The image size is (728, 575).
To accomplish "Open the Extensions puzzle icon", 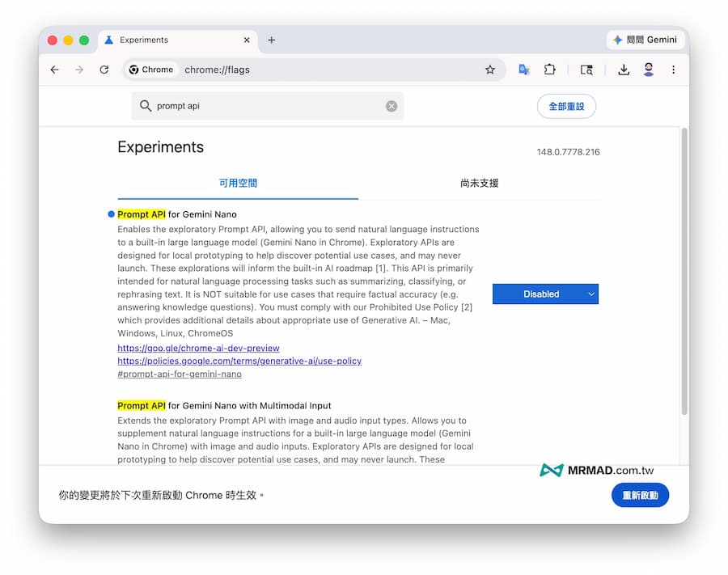I will point(550,70).
